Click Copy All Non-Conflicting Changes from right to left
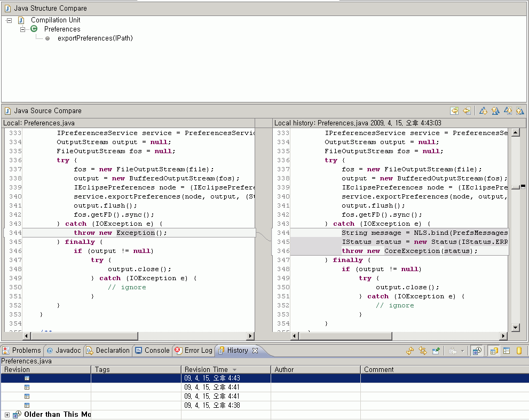Image resolution: width=529 pixels, height=420 pixels. [454, 111]
